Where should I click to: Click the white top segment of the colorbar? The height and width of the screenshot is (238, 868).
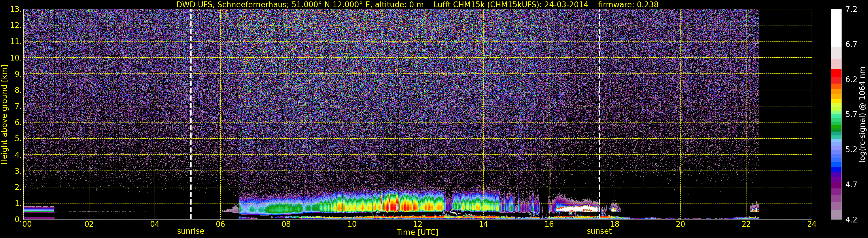pyautogui.click(x=836, y=28)
